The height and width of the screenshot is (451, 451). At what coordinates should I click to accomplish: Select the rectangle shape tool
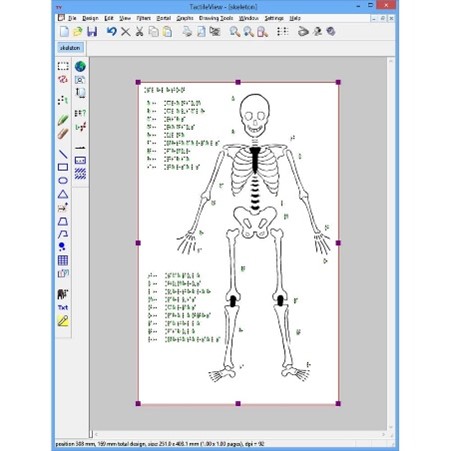[63, 167]
